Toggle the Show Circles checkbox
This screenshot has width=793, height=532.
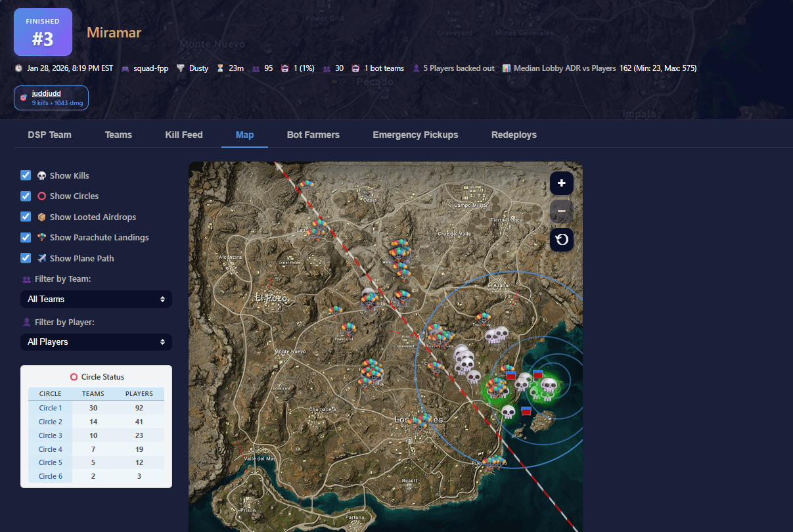[26, 196]
